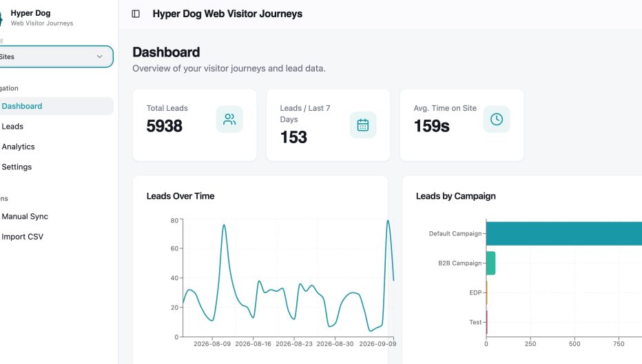Toggle the sidebar panel icon

(x=136, y=14)
